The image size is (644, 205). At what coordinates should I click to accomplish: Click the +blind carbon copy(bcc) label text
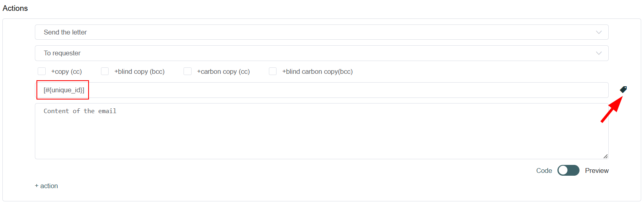click(x=317, y=71)
